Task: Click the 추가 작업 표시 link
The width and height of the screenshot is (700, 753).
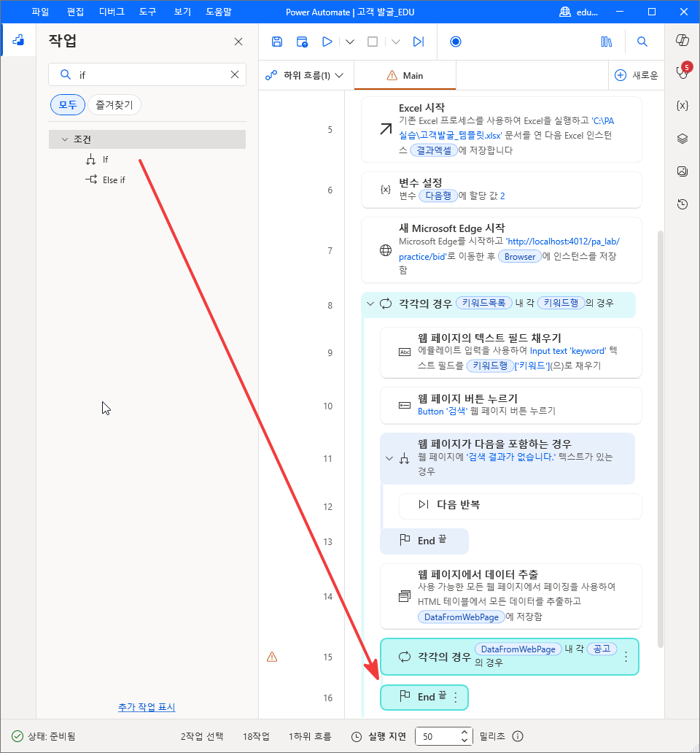Action: coord(147,707)
